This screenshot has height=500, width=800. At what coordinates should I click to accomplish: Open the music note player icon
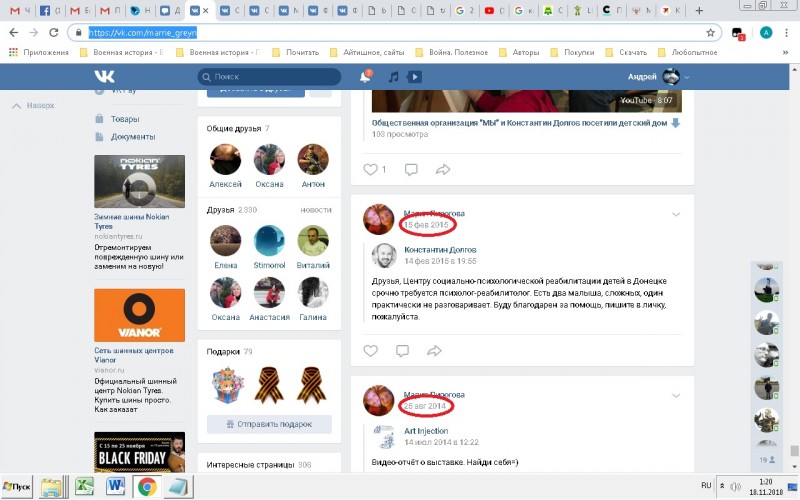tap(394, 77)
